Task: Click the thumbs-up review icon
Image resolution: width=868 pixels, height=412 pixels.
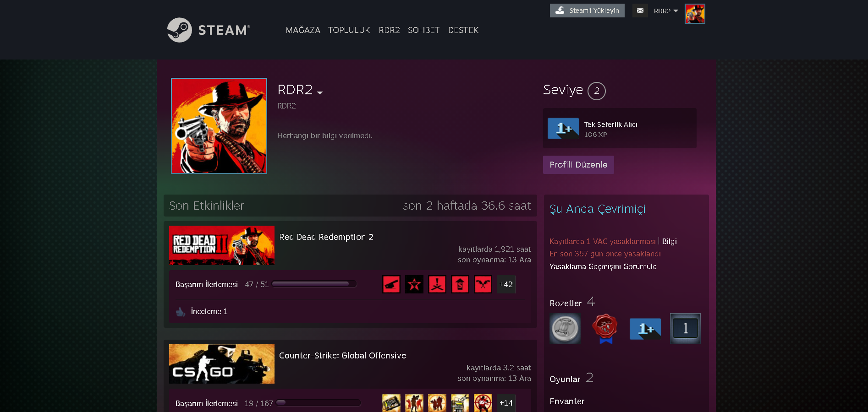Action: click(x=181, y=312)
